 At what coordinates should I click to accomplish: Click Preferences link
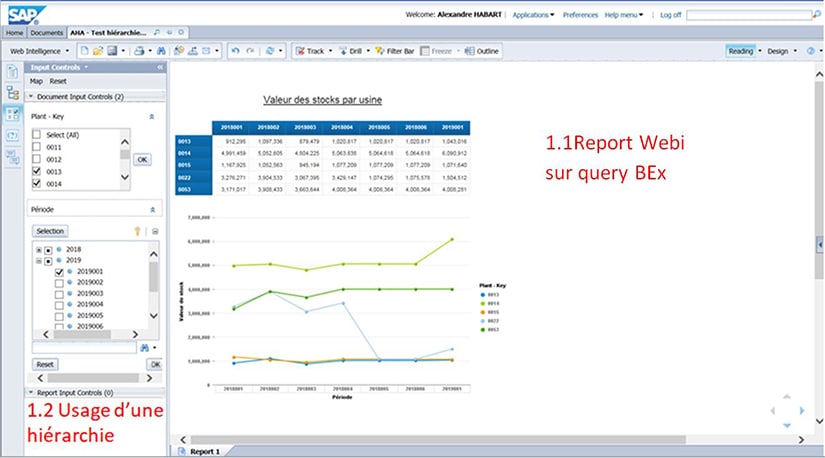pyautogui.click(x=580, y=15)
